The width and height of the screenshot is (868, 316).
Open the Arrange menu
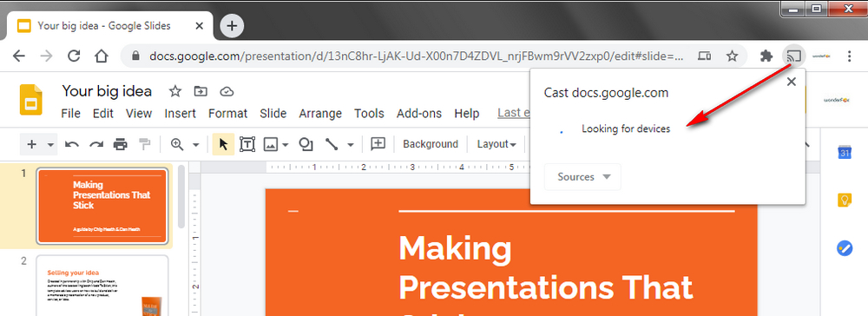pyautogui.click(x=320, y=114)
